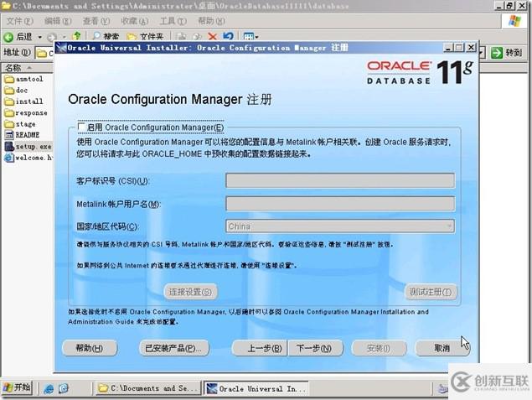This screenshot has height=400, width=532.
Task: Open the View (查看) menu in Explorer
Action: [x=96, y=21]
